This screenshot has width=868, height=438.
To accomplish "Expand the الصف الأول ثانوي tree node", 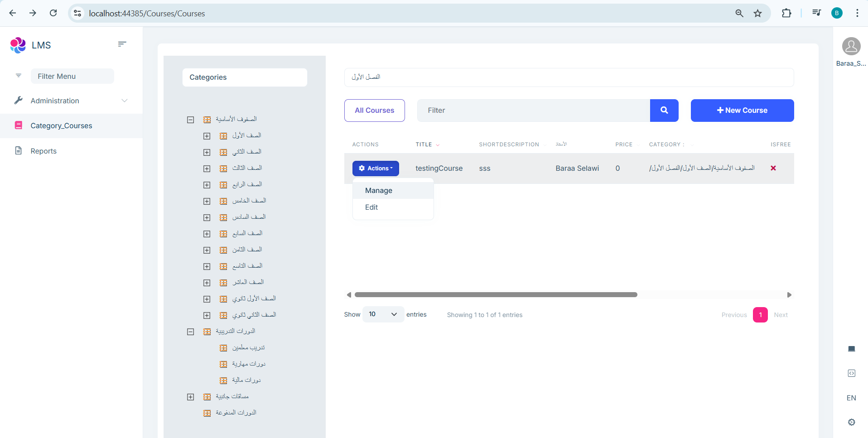I will pos(207,299).
